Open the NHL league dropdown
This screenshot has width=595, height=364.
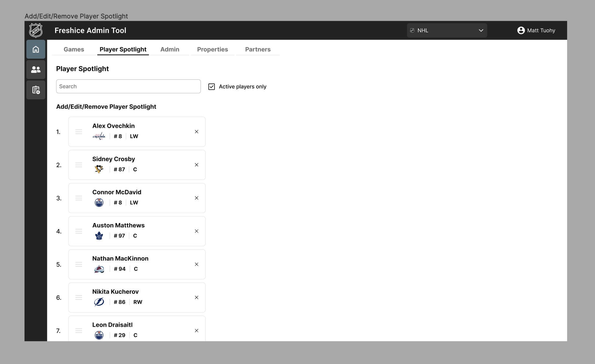point(446,30)
